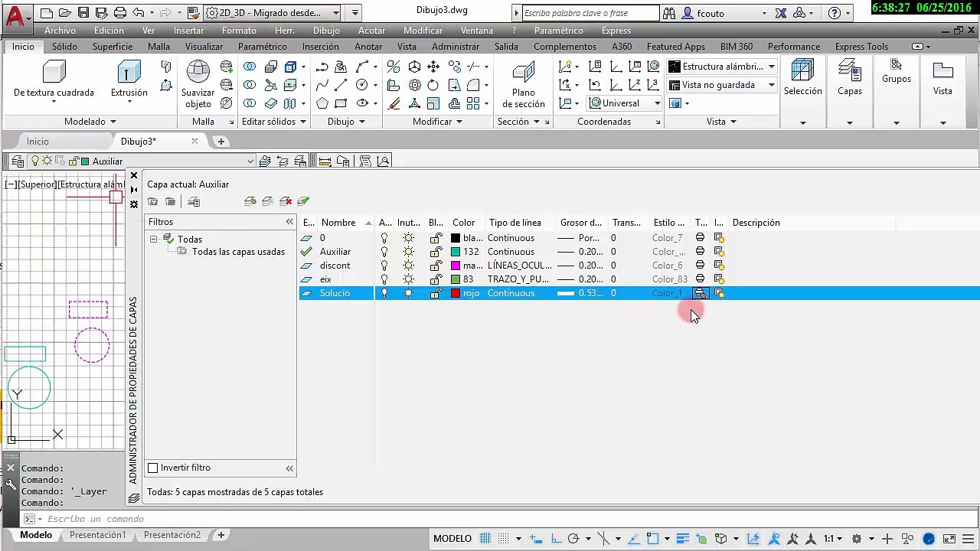This screenshot has width=980, height=551.
Task: Click the plot printer icon in quick access toolbar
Action: (119, 13)
